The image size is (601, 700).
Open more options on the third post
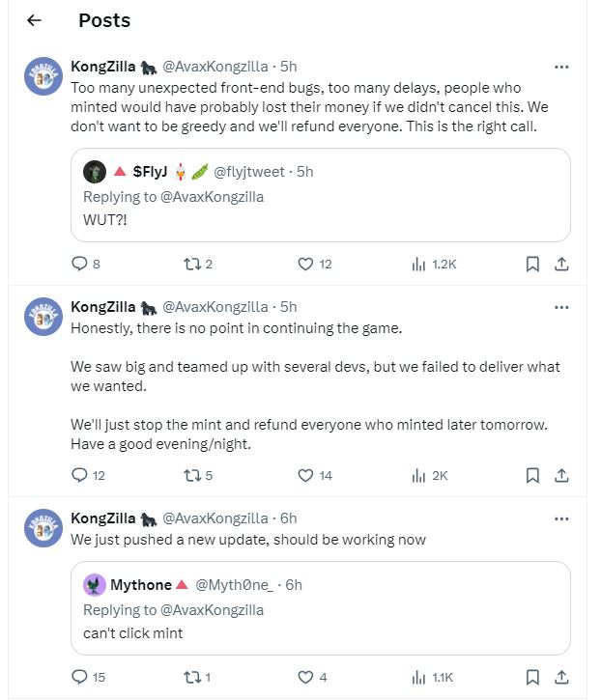tap(561, 518)
